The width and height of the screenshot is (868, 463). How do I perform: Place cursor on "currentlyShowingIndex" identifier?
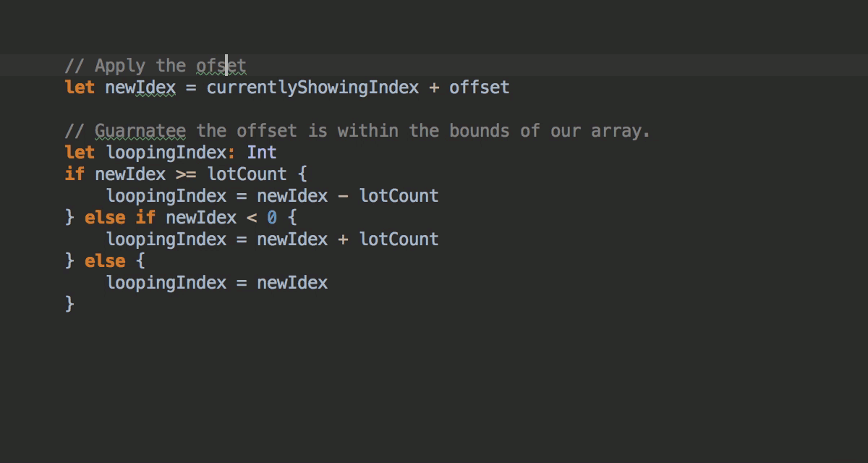click(312, 88)
